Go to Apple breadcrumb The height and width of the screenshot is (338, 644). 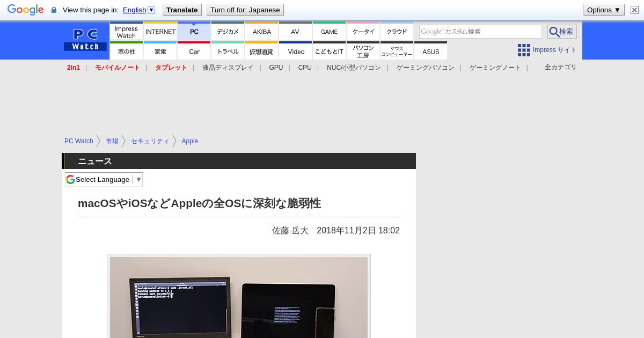189,141
